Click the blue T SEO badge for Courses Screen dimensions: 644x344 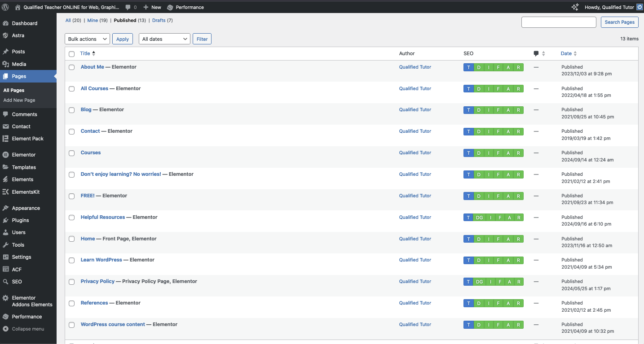coord(468,153)
